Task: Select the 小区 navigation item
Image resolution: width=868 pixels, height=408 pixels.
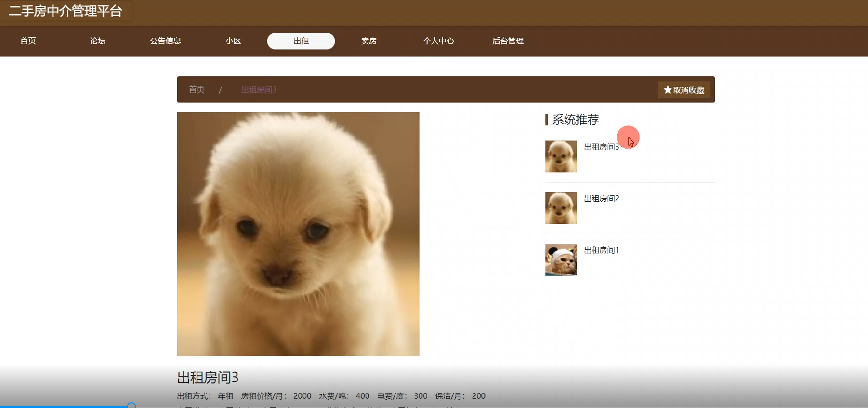Action: [233, 41]
